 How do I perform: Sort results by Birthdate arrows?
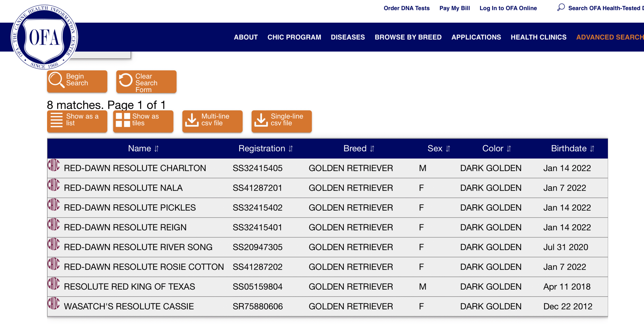[x=592, y=149]
